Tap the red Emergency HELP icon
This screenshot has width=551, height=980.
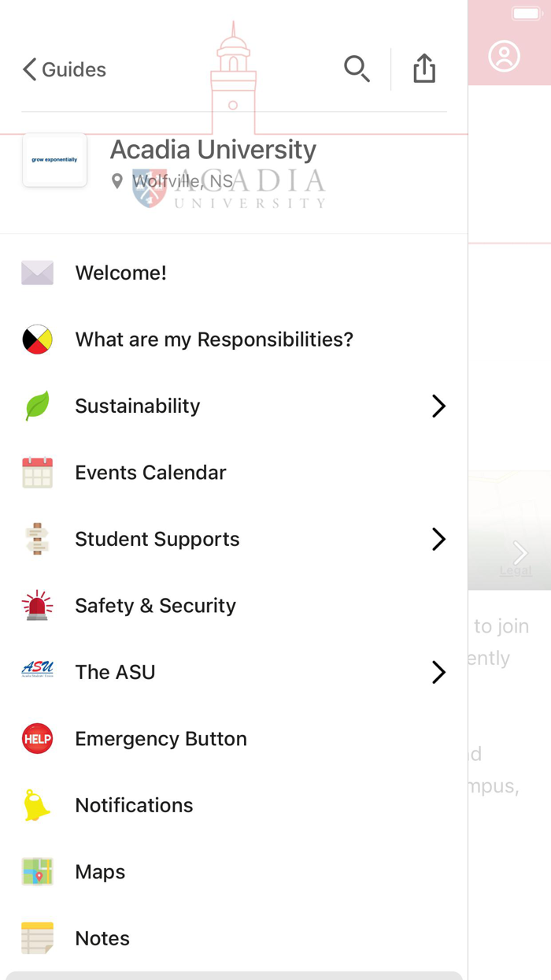coord(37,739)
